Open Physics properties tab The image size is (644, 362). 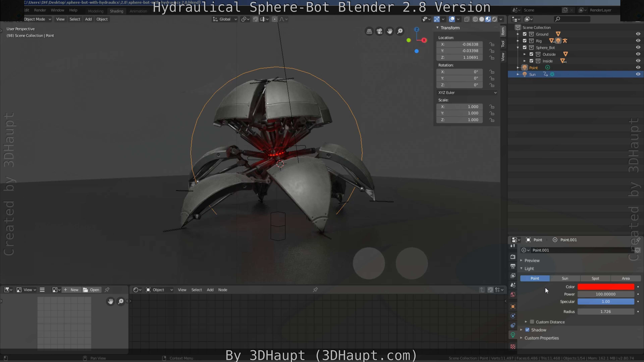[x=513, y=316]
